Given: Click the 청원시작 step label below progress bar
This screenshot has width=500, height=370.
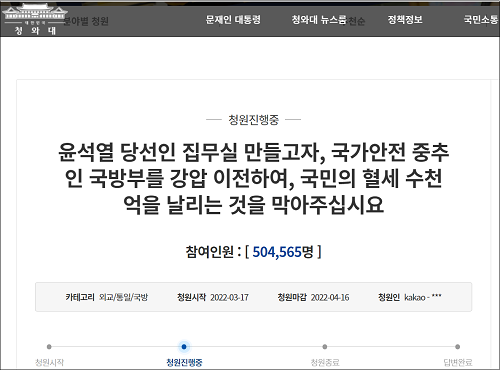Looking at the screenshot, I should 49,362.
